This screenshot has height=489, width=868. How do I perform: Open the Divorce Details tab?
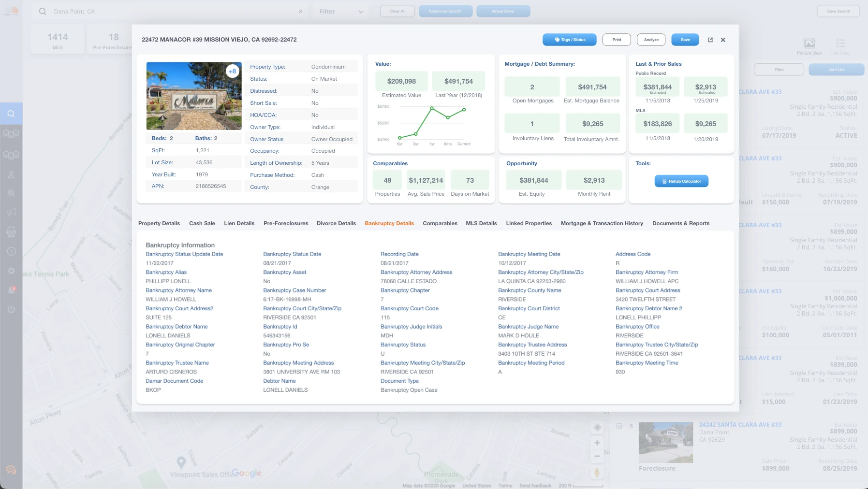pos(336,223)
